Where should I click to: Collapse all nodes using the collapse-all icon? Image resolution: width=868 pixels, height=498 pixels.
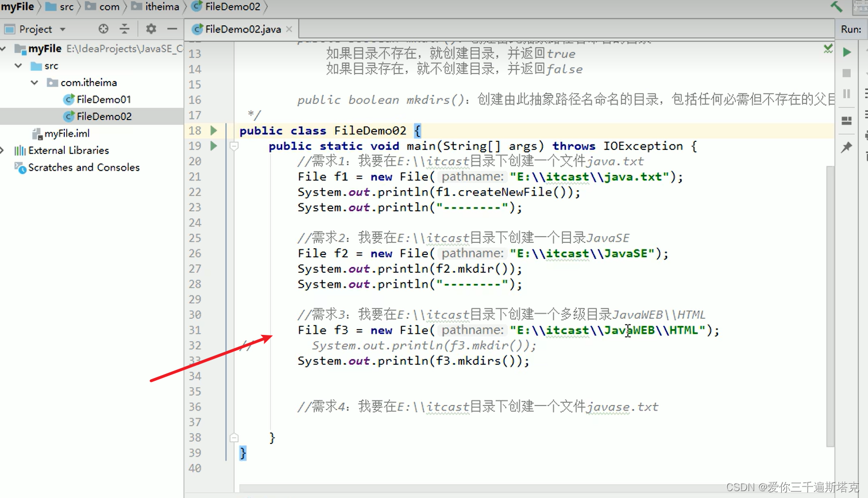tap(126, 28)
